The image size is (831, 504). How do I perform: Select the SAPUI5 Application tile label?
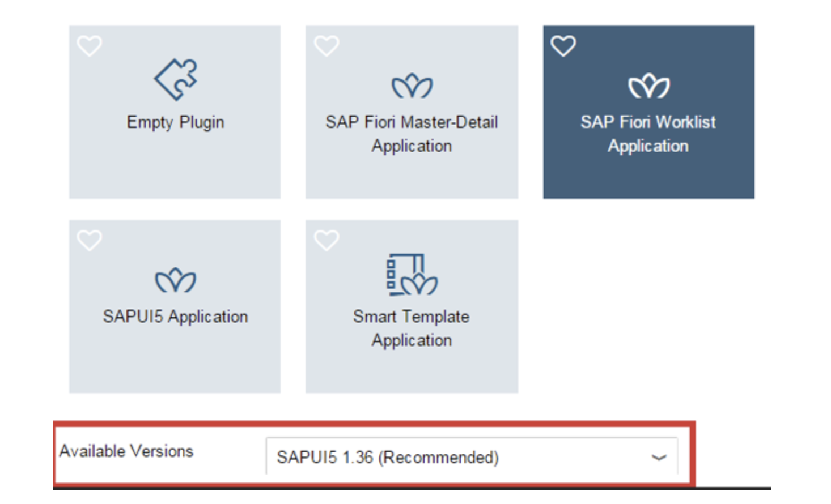click(x=176, y=317)
